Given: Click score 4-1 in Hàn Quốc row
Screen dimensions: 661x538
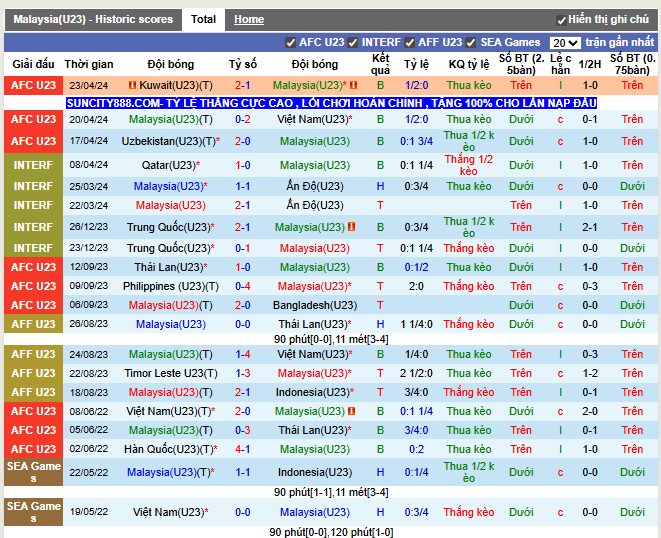Looking at the screenshot, I should point(242,449).
